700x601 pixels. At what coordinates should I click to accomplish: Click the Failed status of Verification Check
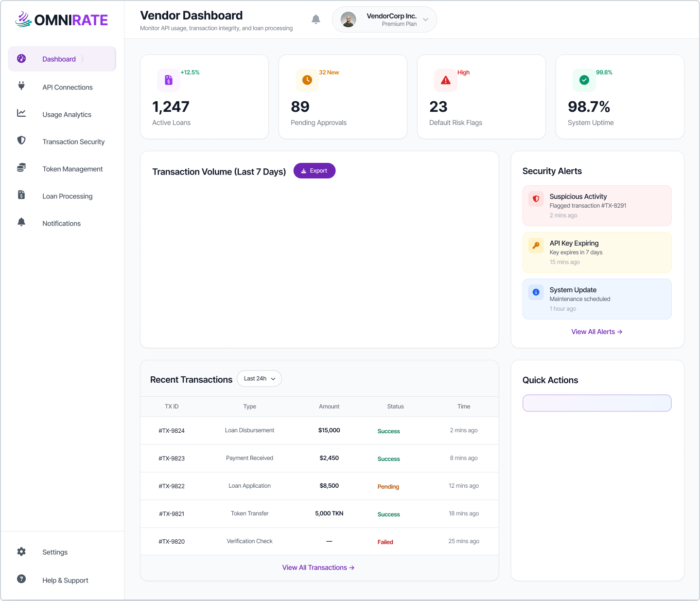point(385,542)
